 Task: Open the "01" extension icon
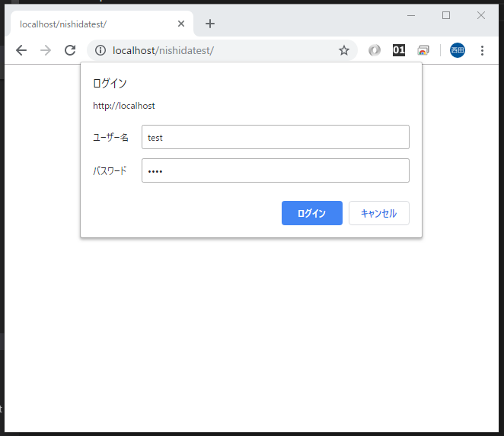pos(399,50)
